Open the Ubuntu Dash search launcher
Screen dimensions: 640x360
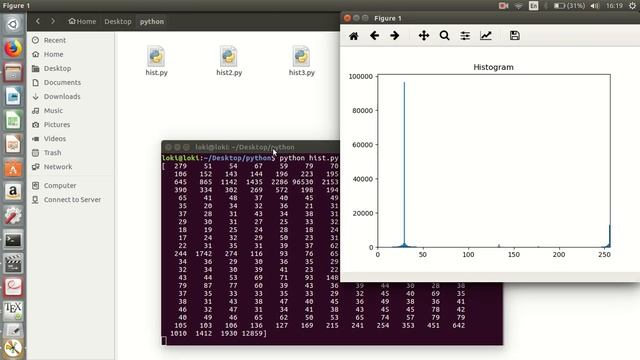click(13, 24)
